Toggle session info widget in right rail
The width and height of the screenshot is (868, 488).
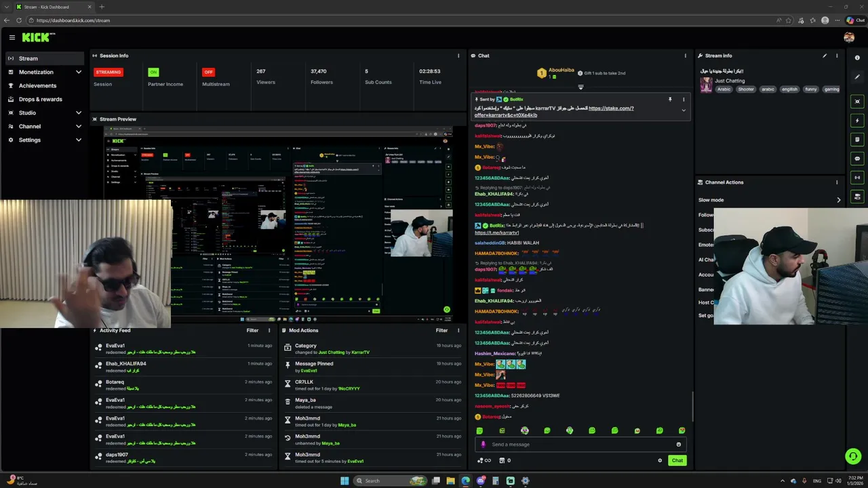pos(857,178)
